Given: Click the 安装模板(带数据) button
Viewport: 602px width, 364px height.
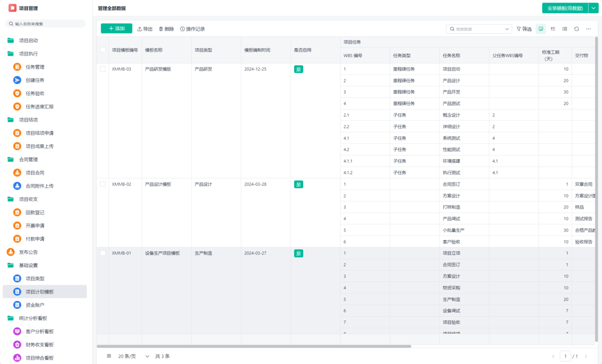Looking at the screenshot, I should click(x=565, y=8).
